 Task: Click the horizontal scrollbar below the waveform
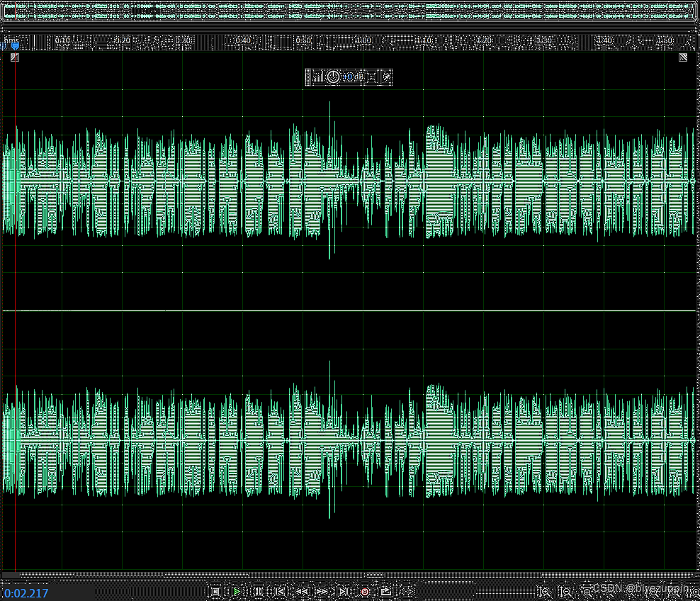pyautogui.click(x=349, y=575)
